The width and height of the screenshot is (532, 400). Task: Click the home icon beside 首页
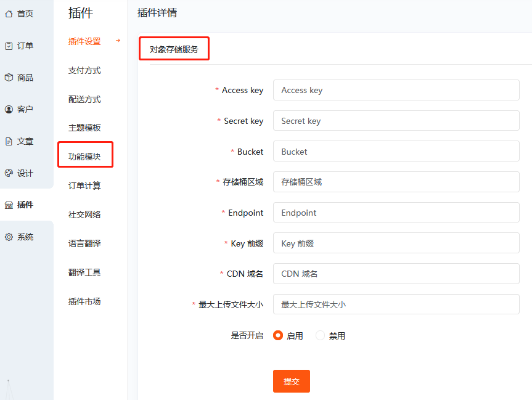pos(9,14)
